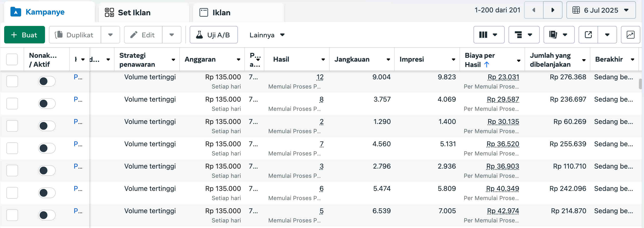The width and height of the screenshot is (644, 228).
Task: Expand the Lainnya dropdown
Action: (267, 35)
